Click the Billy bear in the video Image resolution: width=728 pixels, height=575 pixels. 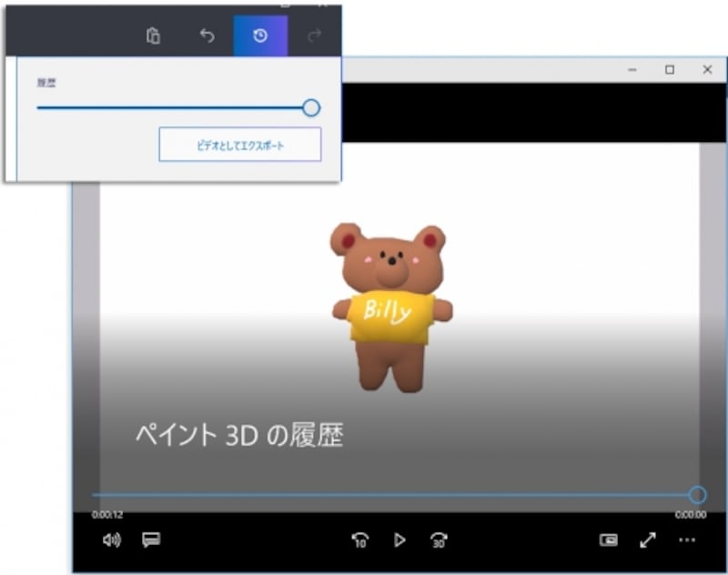391,308
